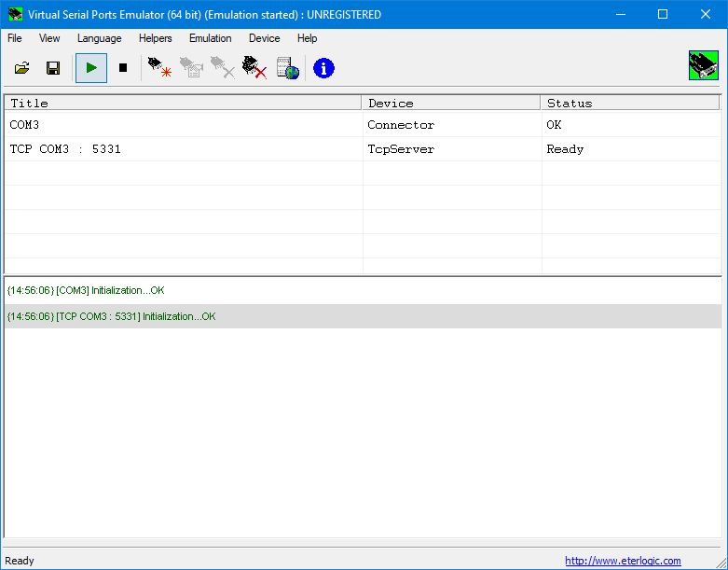
Task: Open the Language menu
Action: coord(99,38)
